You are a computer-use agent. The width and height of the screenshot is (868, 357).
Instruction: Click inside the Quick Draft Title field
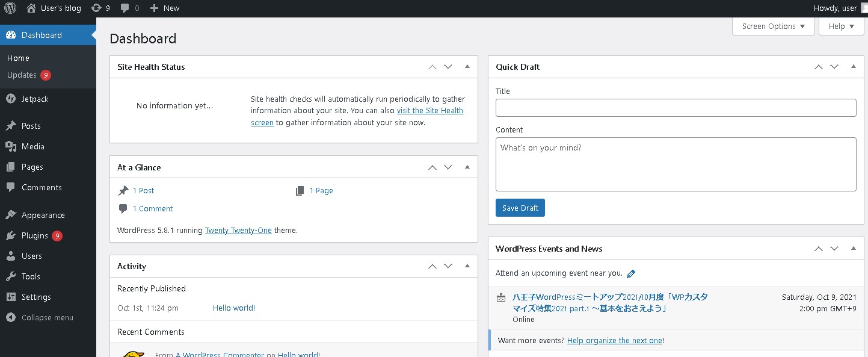coord(675,107)
